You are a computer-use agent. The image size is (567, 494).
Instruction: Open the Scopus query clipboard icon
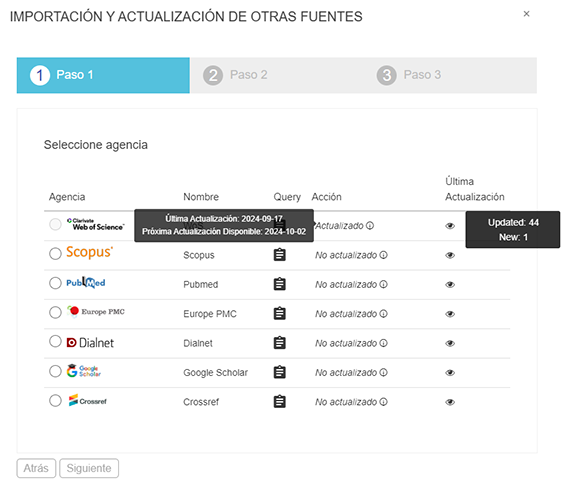tap(280, 255)
